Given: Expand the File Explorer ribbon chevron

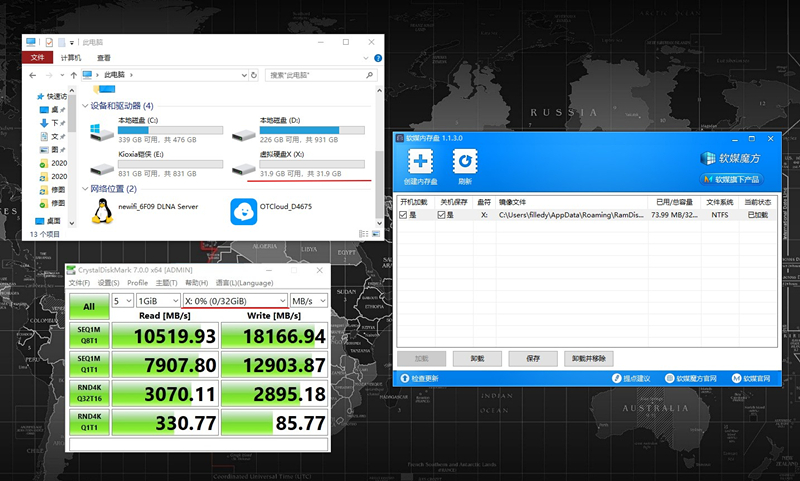Looking at the screenshot, I should coord(366,58).
